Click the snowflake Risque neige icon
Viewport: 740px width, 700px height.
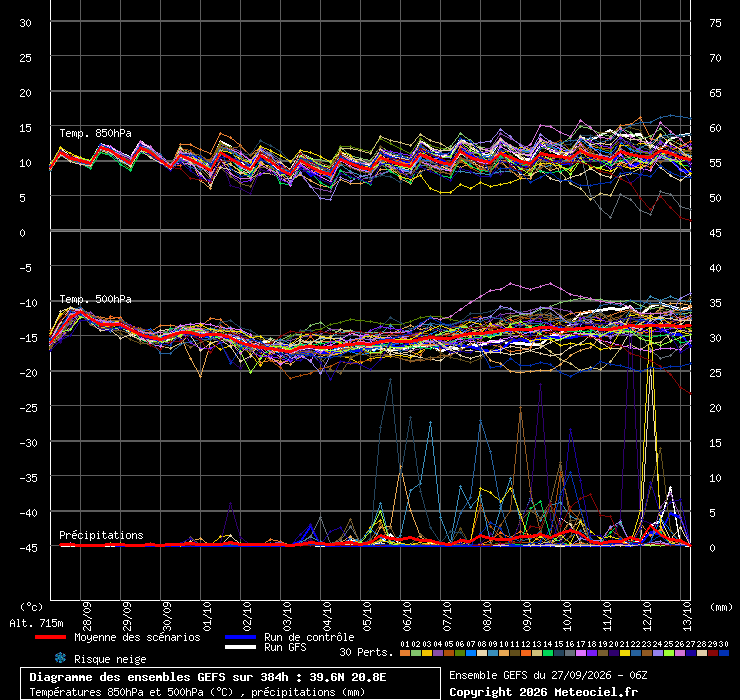pyautogui.click(x=60, y=658)
